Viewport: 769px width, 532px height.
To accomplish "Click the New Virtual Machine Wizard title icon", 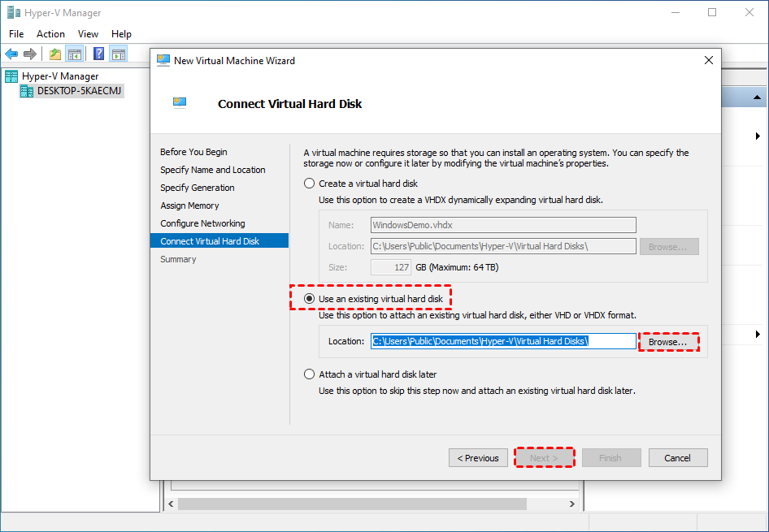I will pyautogui.click(x=163, y=61).
